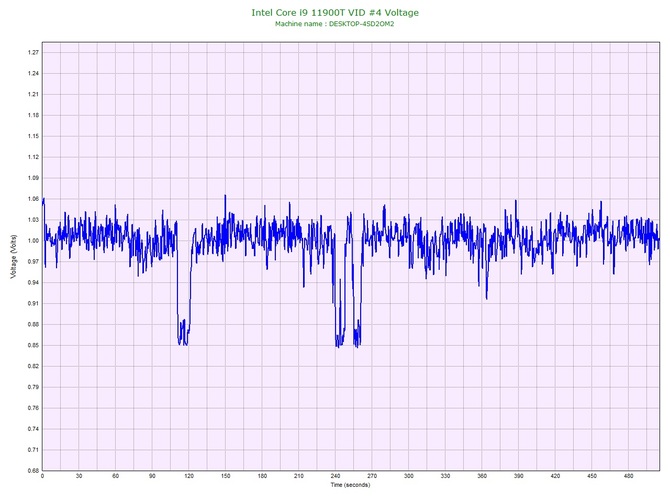Click the 210 tick on the time axis
The image size is (670, 502).
(299, 476)
